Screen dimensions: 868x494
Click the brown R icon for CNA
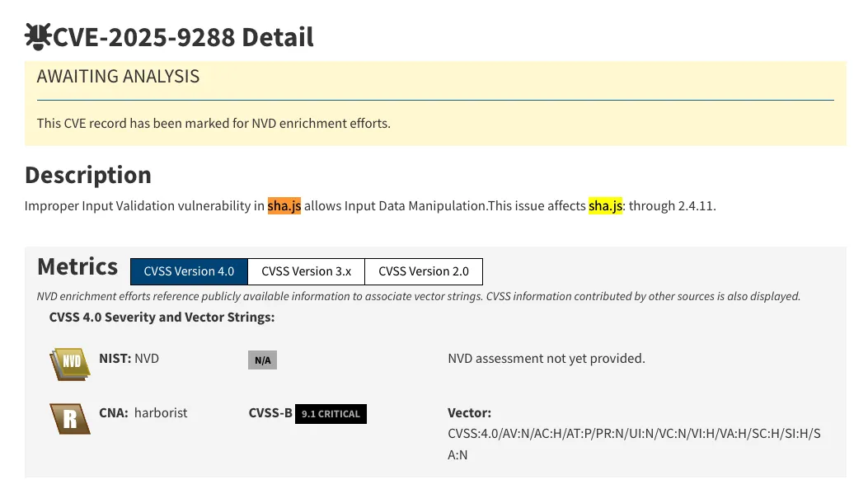point(70,418)
